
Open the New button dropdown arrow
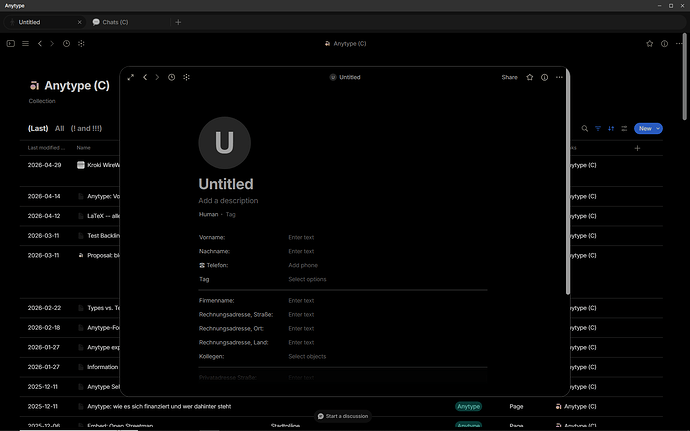[x=658, y=129]
